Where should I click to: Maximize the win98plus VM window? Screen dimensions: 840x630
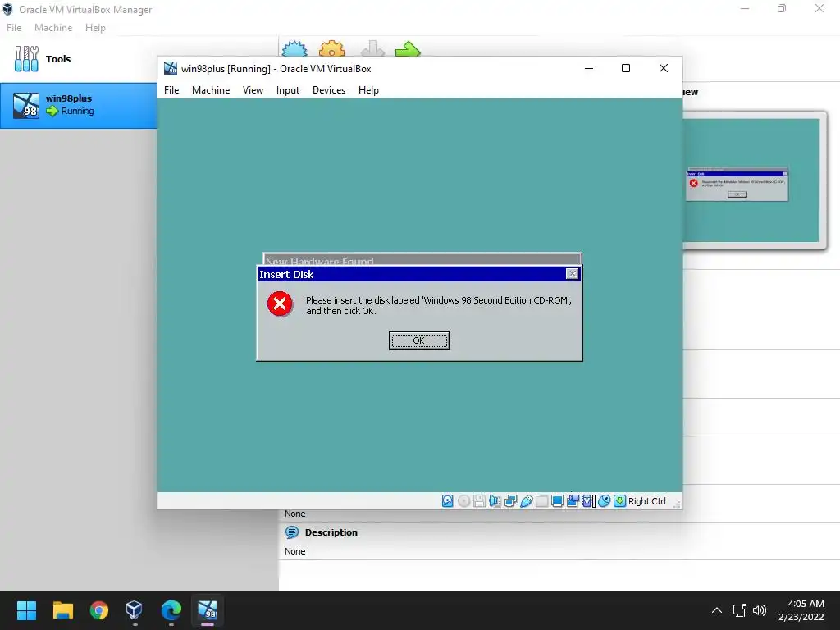(626, 68)
